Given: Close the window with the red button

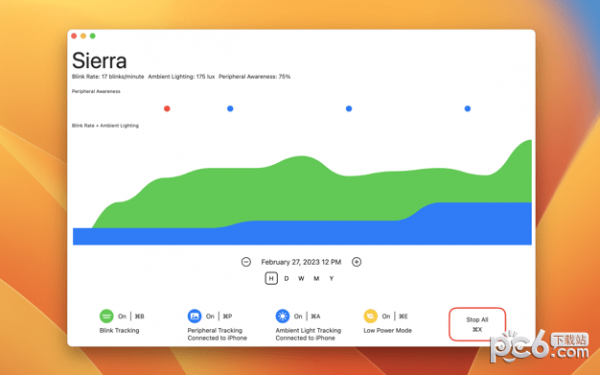Looking at the screenshot, I should tap(74, 36).
